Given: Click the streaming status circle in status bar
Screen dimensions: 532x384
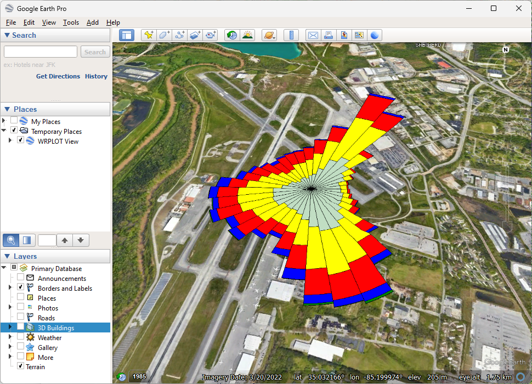Looking at the screenshot, I should pos(520,377).
